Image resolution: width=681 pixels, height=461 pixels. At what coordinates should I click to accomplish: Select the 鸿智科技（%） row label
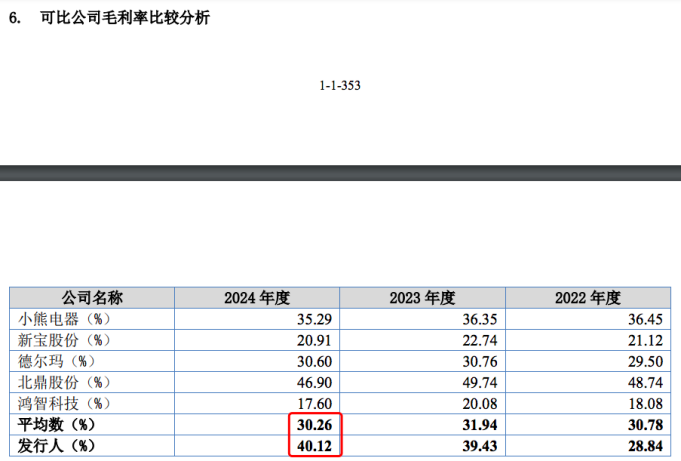64,404
